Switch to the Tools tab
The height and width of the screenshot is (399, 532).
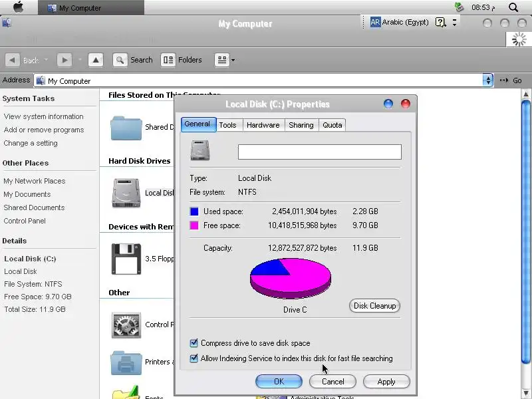[227, 125]
